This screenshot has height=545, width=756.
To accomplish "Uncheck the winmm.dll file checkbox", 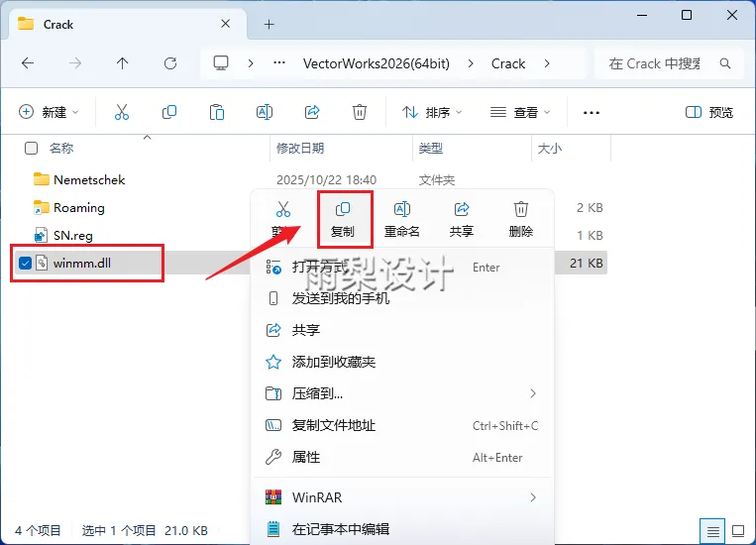I will [25, 263].
